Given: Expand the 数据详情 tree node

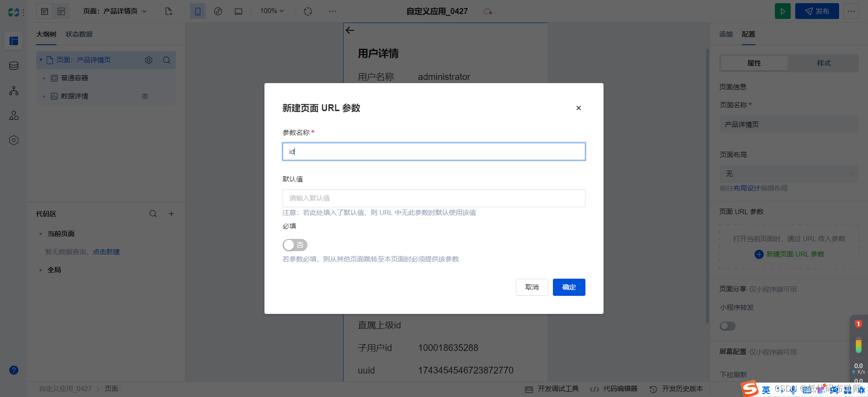Looking at the screenshot, I should [44, 96].
